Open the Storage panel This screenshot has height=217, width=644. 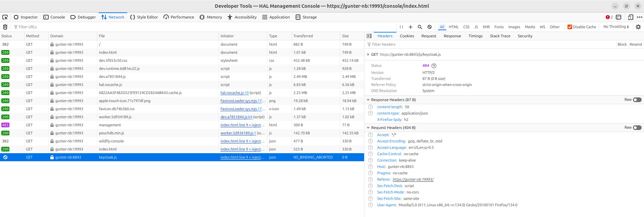coord(306,17)
